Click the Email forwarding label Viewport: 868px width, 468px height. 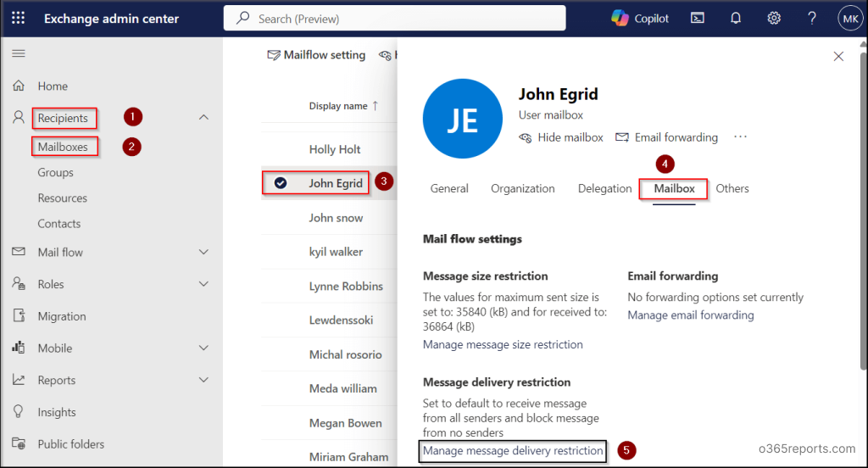tap(676, 137)
